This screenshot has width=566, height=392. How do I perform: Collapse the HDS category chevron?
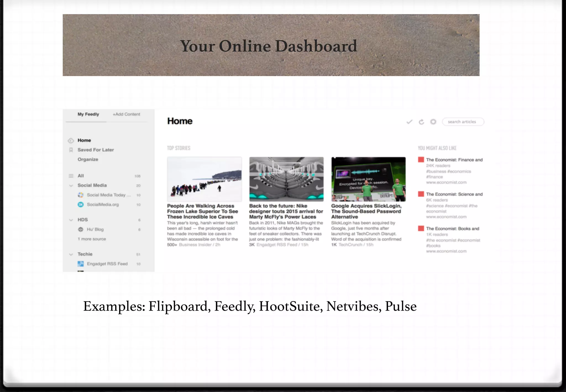click(71, 220)
